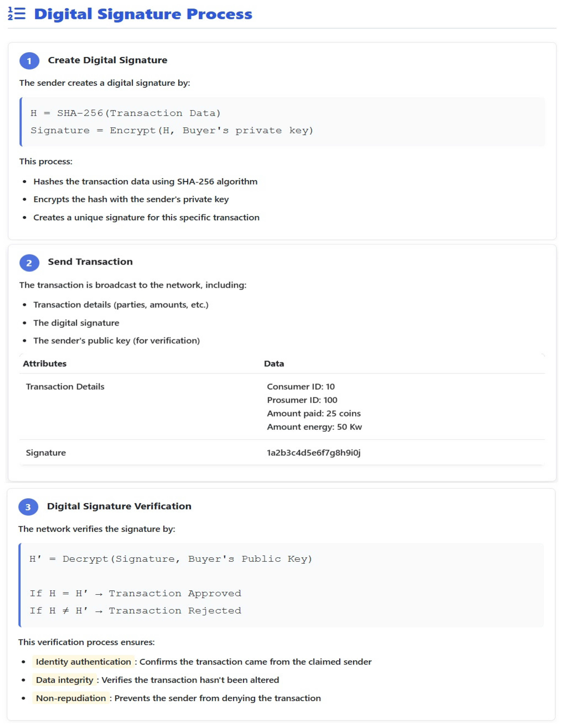Image resolution: width=563 pixels, height=728 pixels.
Task: Click the step 1 circle badge
Action: [29, 61]
